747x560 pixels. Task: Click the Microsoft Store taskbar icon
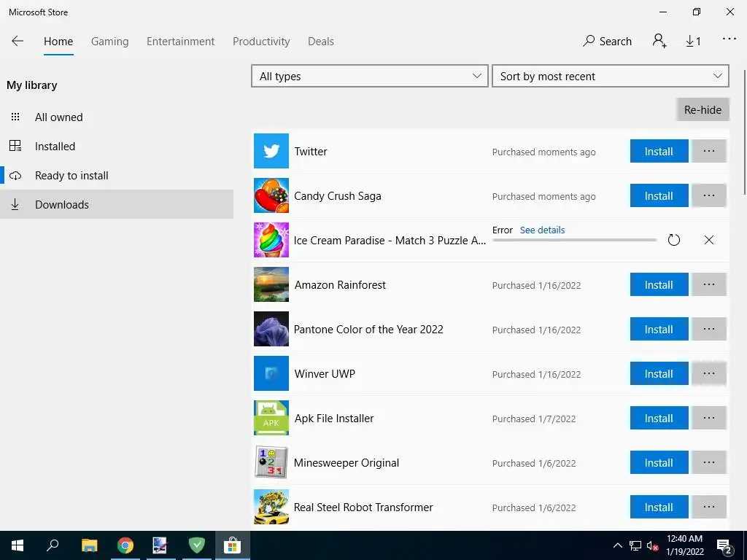(x=233, y=545)
